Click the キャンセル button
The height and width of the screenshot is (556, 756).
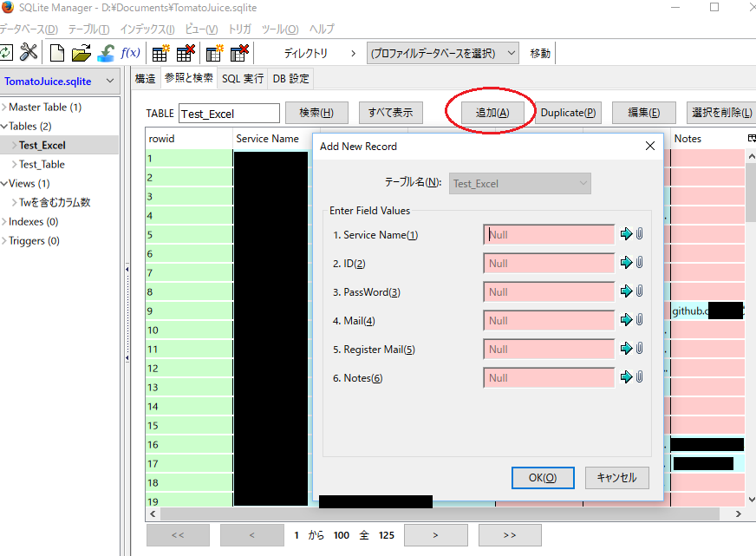616,477
